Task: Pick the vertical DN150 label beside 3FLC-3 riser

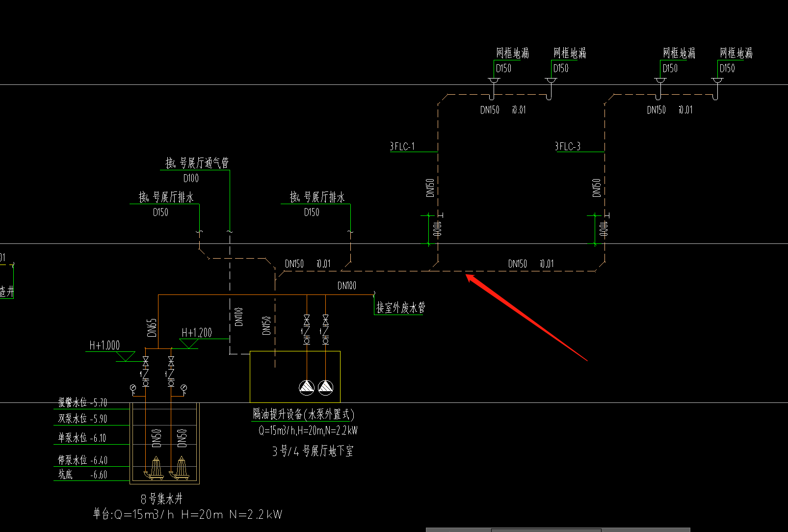Action: coord(597,188)
